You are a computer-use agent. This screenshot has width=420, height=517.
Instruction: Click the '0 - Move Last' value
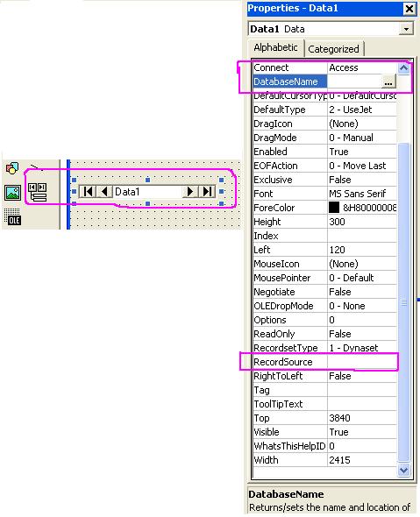pos(358,166)
